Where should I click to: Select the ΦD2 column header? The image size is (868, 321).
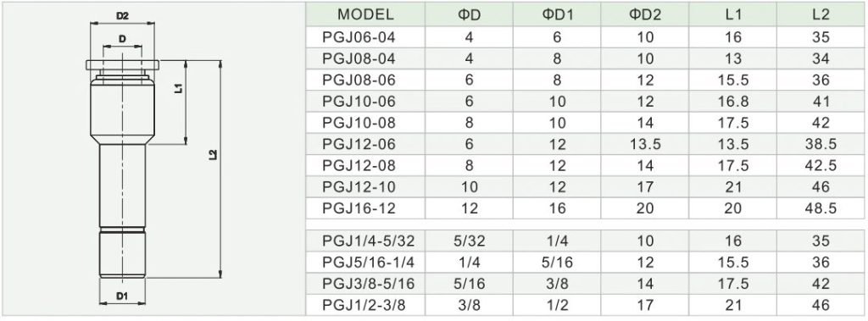coord(644,14)
